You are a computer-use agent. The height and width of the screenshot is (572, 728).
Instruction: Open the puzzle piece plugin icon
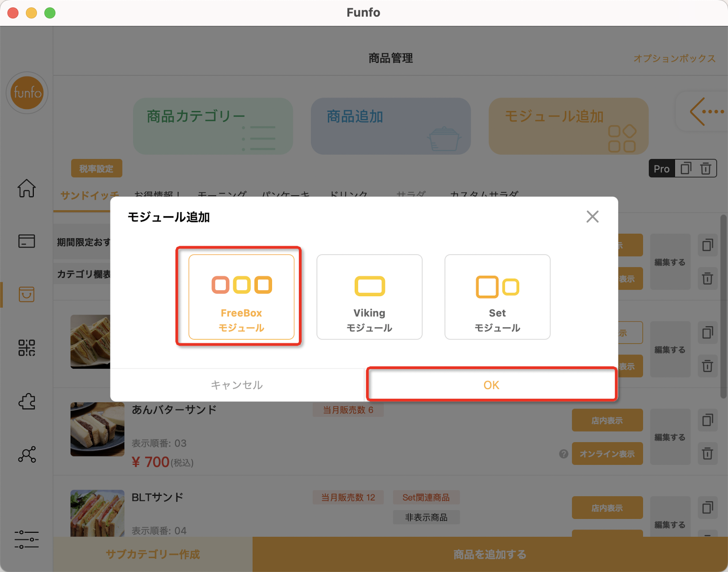[26, 401]
